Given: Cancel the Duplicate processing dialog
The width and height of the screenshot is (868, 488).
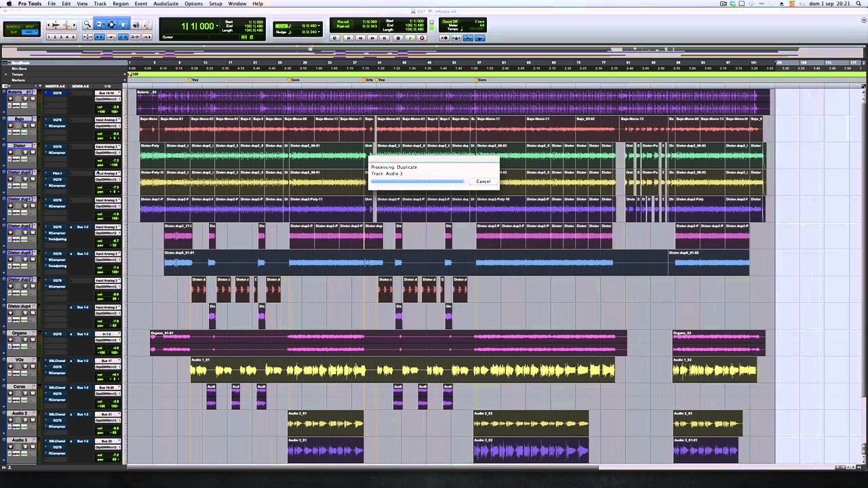Looking at the screenshot, I should tap(483, 181).
